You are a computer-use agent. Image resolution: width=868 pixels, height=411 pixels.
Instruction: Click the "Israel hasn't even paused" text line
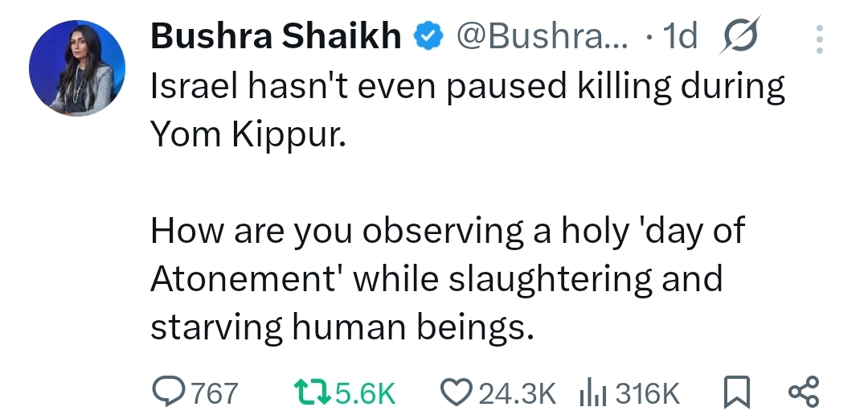click(468, 87)
